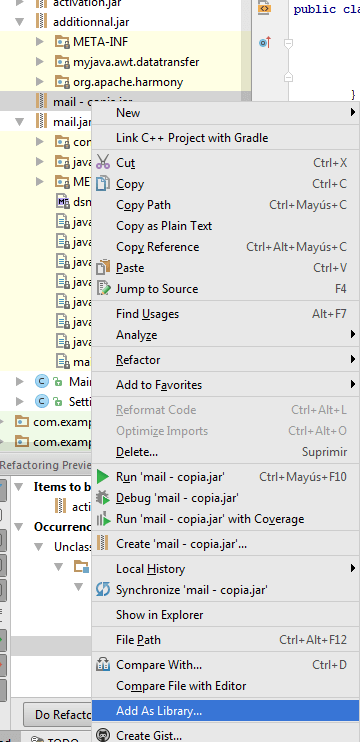Click the Paste clipboard icon
This screenshot has height=742, width=360.
pos(103,268)
